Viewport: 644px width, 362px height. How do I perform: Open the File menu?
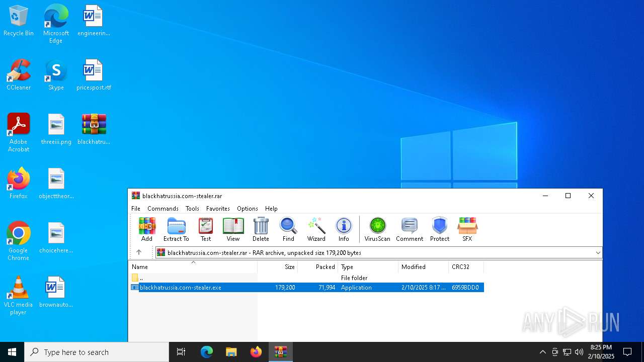[136, 209]
